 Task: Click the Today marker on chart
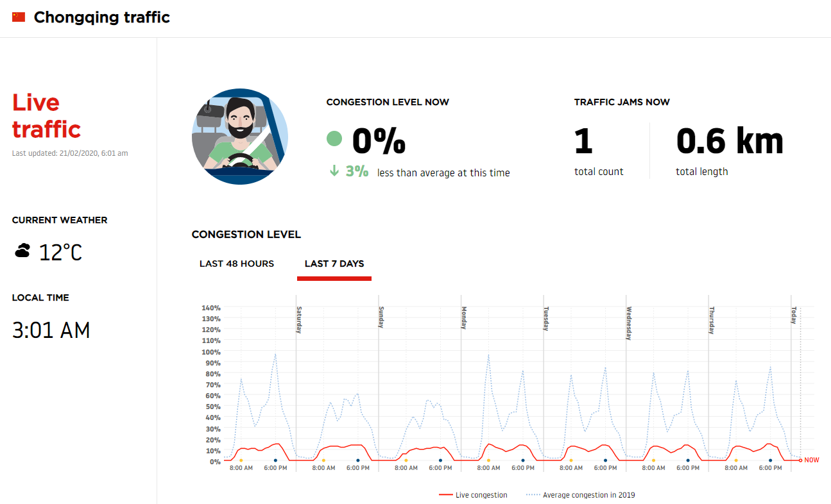coord(794,315)
